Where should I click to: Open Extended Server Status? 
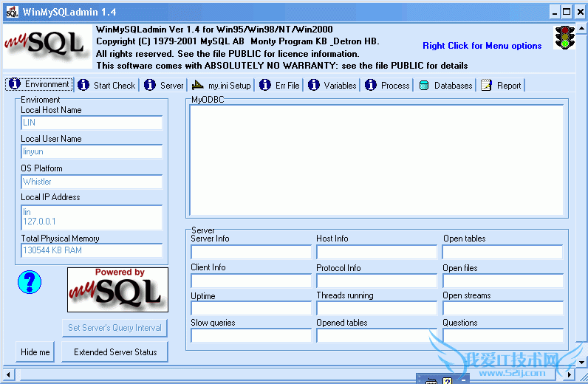pos(115,352)
